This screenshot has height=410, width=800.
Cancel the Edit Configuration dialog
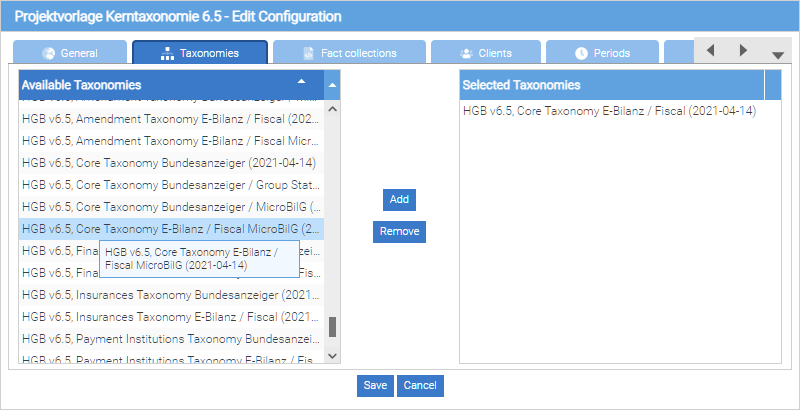pyautogui.click(x=420, y=386)
